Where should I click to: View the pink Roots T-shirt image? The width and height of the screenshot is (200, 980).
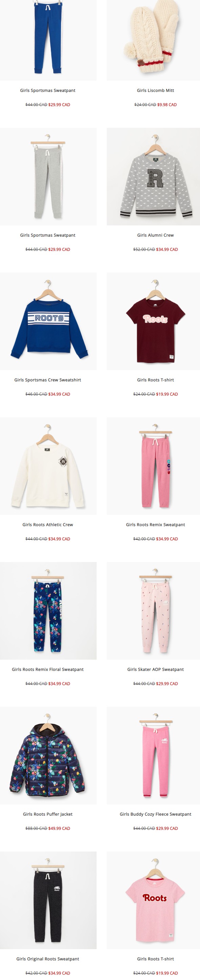(154, 900)
